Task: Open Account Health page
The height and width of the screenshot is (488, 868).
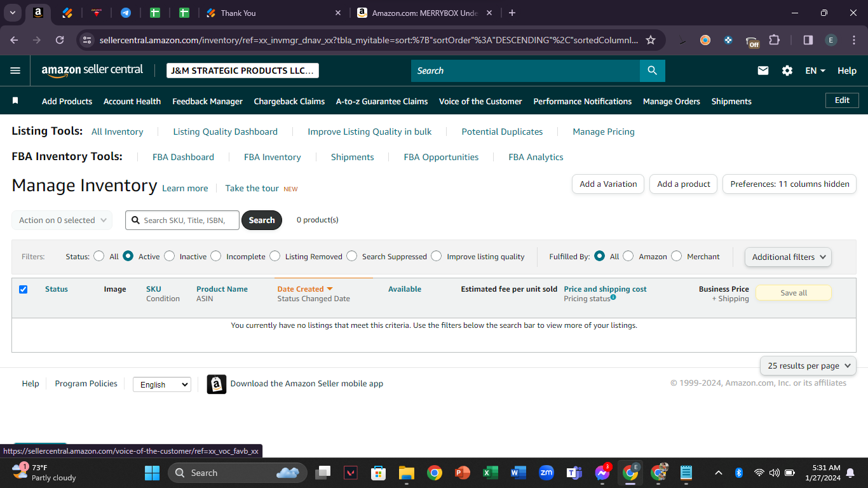Action: click(132, 101)
